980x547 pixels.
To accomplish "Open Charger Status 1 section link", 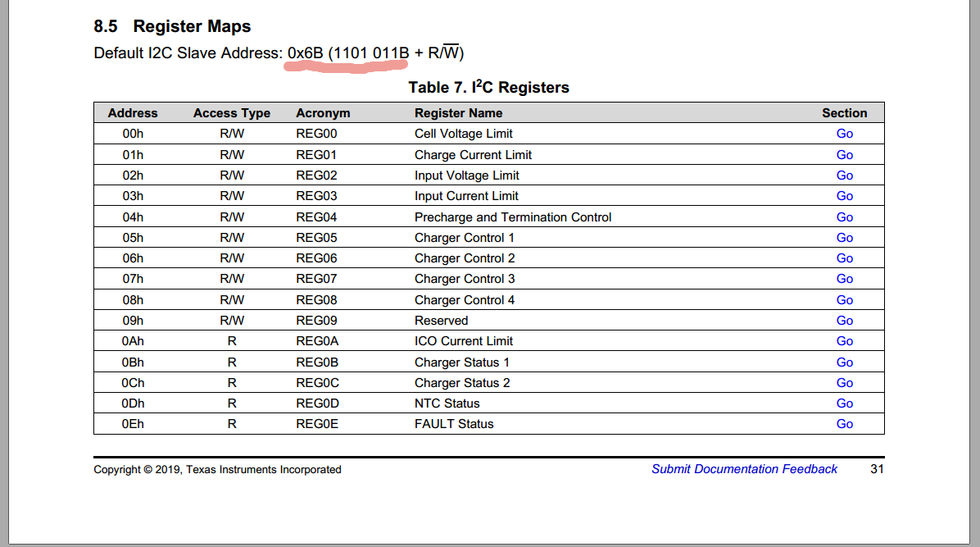I will 844,362.
